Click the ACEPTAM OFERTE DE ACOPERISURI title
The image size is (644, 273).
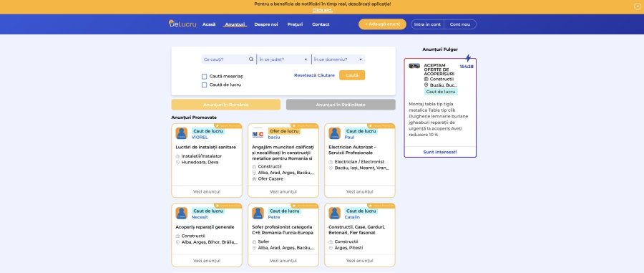439,70
